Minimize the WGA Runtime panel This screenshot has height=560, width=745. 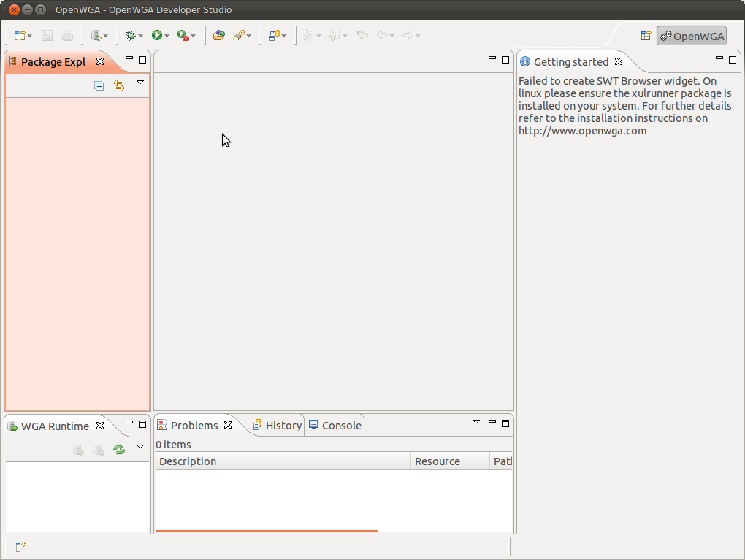(x=129, y=423)
